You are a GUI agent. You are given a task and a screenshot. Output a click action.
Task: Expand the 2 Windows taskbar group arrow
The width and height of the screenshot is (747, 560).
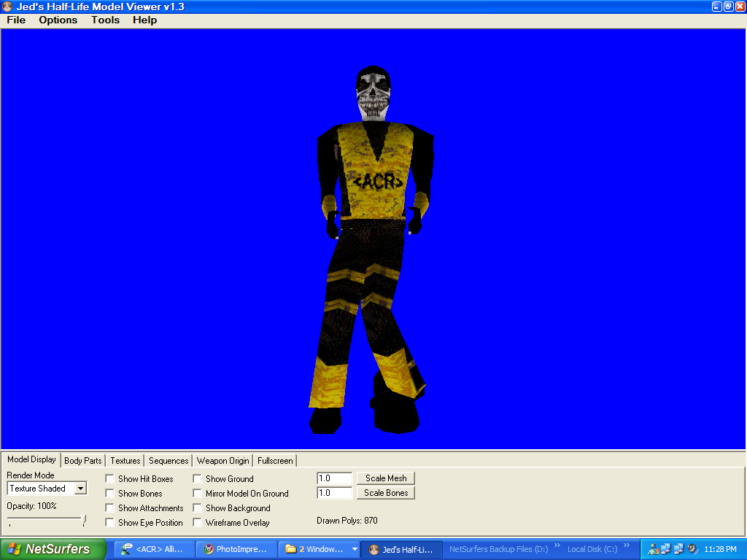coord(355,549)
